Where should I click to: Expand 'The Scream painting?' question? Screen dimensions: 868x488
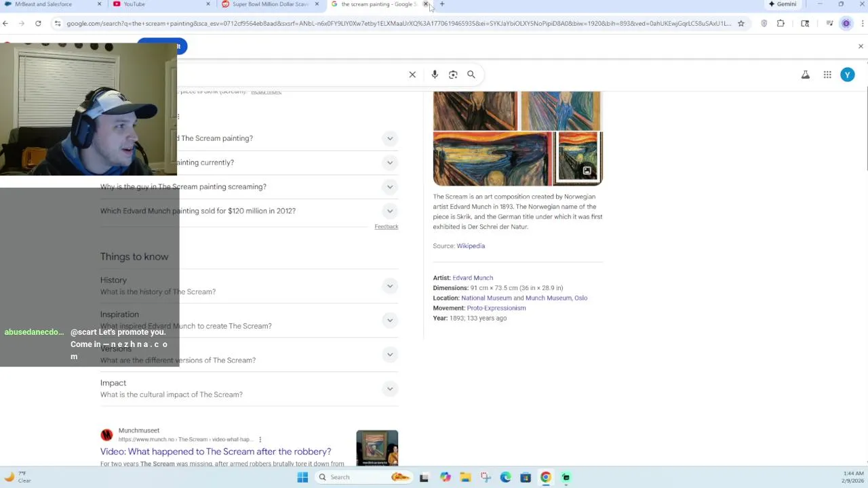coord(390,138)
